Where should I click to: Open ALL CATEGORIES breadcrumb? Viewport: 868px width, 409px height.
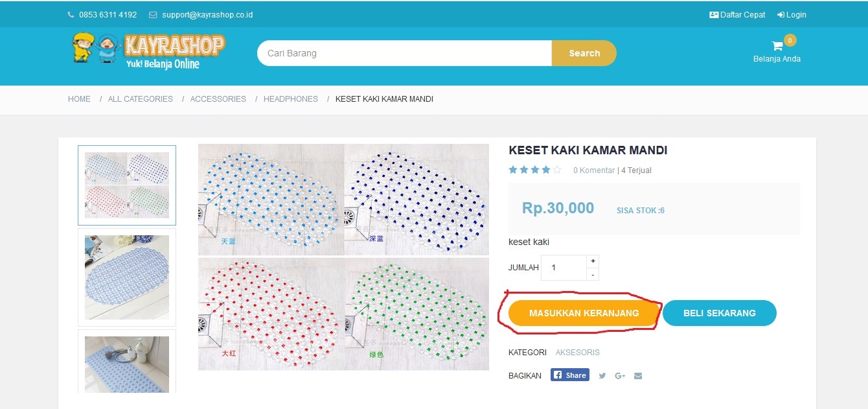pos(141,99)
